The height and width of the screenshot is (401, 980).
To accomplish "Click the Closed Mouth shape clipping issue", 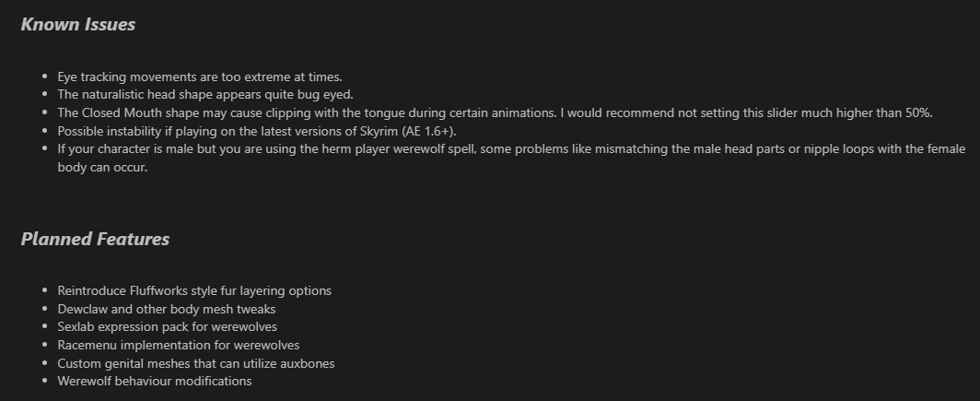I will (x=495, y=113).
